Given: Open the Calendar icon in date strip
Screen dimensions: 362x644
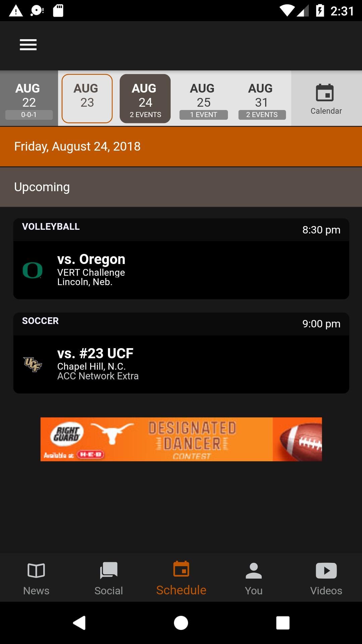Looking at the screenshot, I should click(325, 93).
